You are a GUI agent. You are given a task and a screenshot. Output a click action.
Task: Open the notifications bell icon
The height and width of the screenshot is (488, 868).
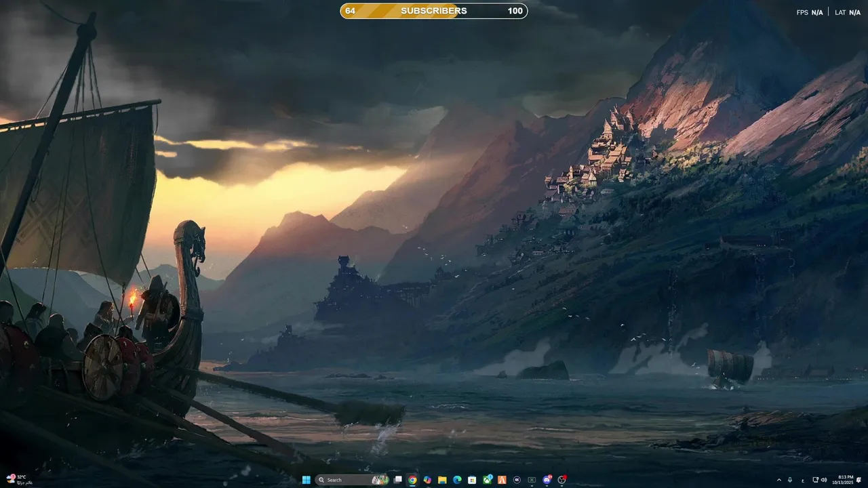[859, 480]
